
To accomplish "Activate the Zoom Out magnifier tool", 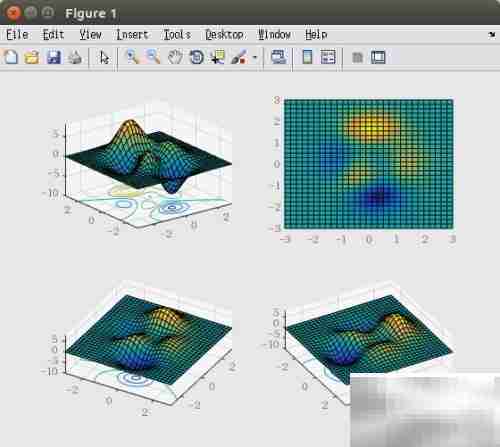I will pos(154,57).
